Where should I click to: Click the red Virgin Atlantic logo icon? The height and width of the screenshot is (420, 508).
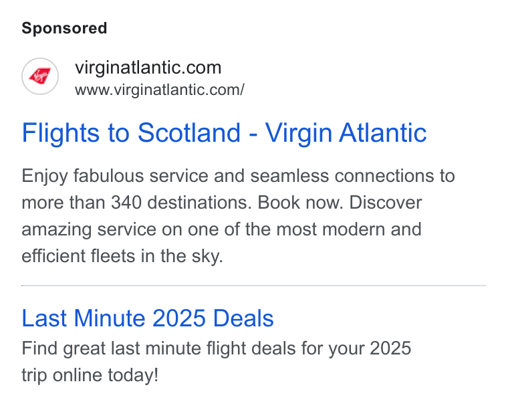40,76
